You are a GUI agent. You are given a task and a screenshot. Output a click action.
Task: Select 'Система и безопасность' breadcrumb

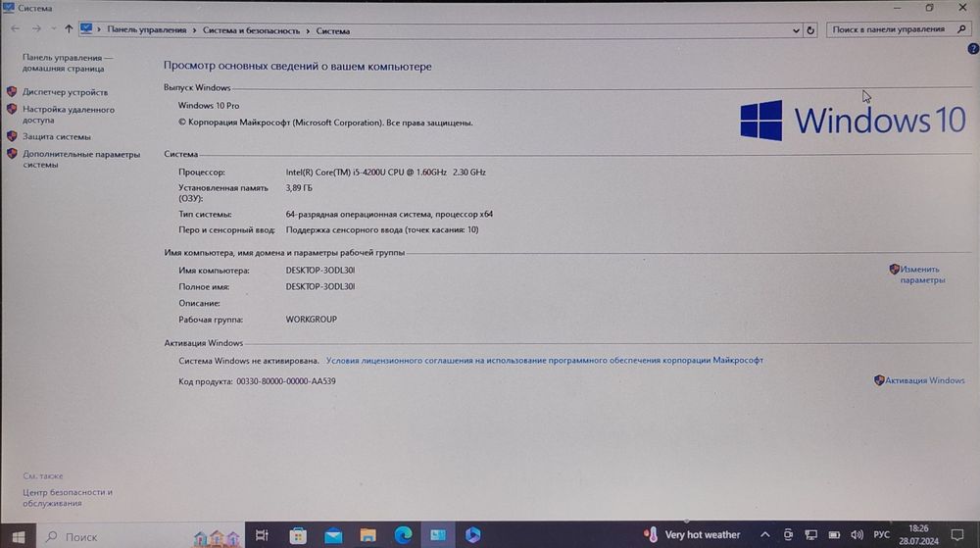[x=251, y=30]
